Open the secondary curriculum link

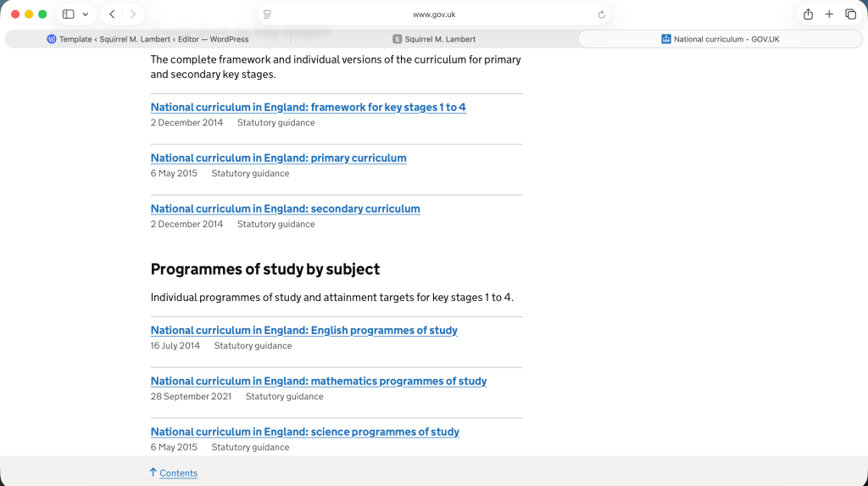285,209
